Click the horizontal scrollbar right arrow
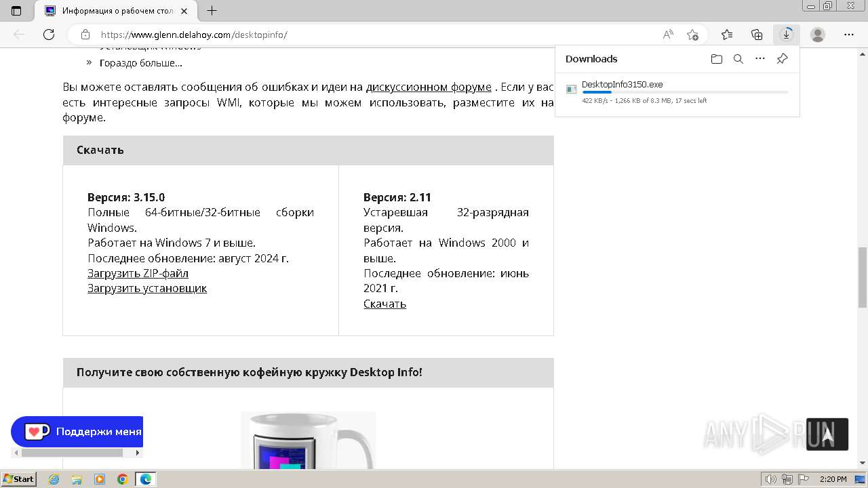Screen dimensions: 868x488 pos(138,452)
